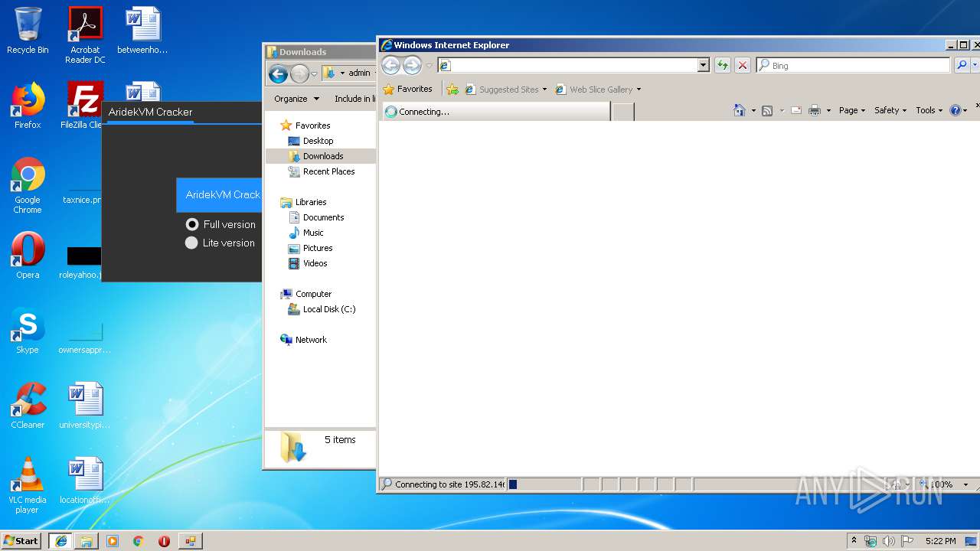Image resolution: width=980 pixels, height=551 pixels.
Task: Select the Lite version radio button
Action: point(191,243)
